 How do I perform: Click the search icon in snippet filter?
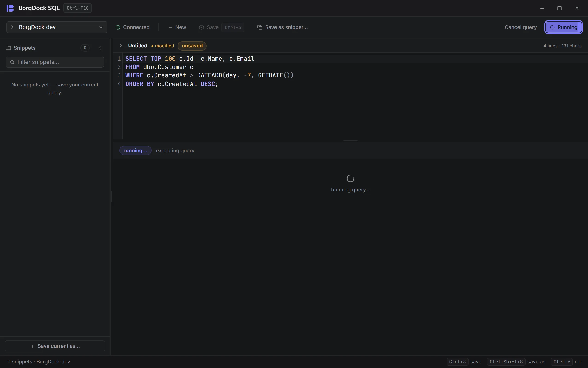pos(12,62)
